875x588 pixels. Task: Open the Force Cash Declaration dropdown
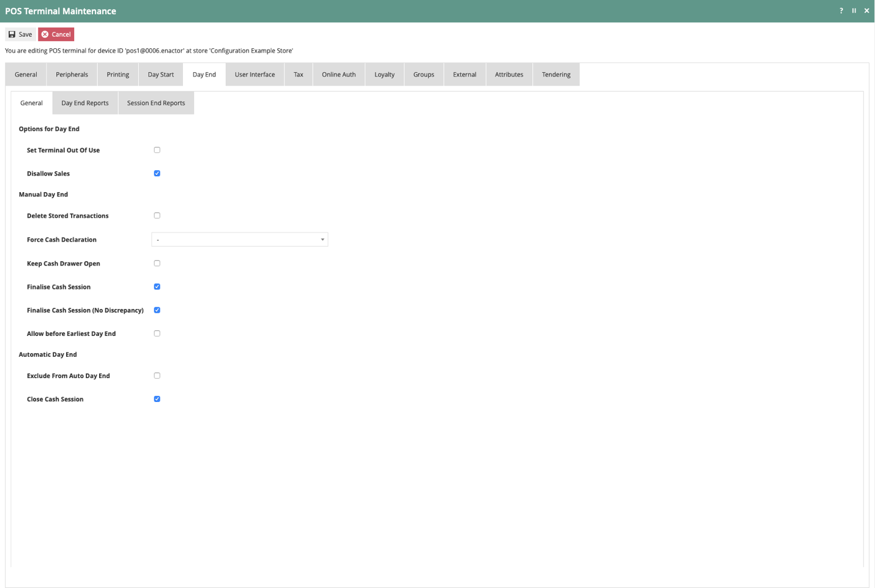[240, 239]
